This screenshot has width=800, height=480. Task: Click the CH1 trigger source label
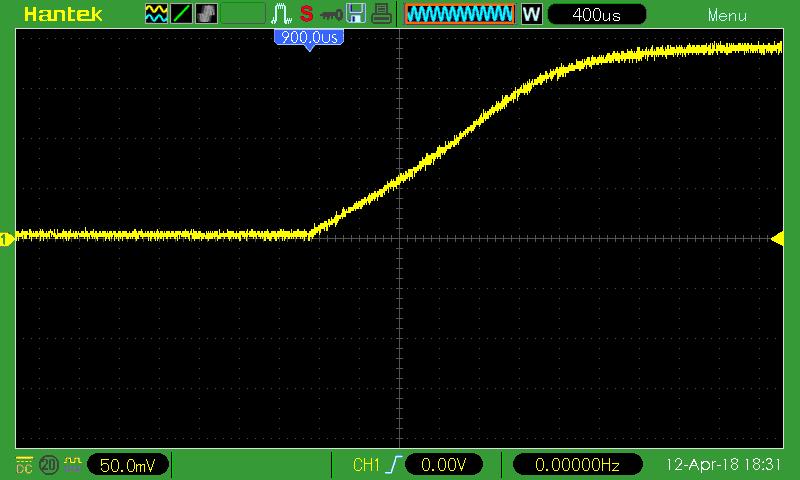pyautogui.click(x=366, y=465)
